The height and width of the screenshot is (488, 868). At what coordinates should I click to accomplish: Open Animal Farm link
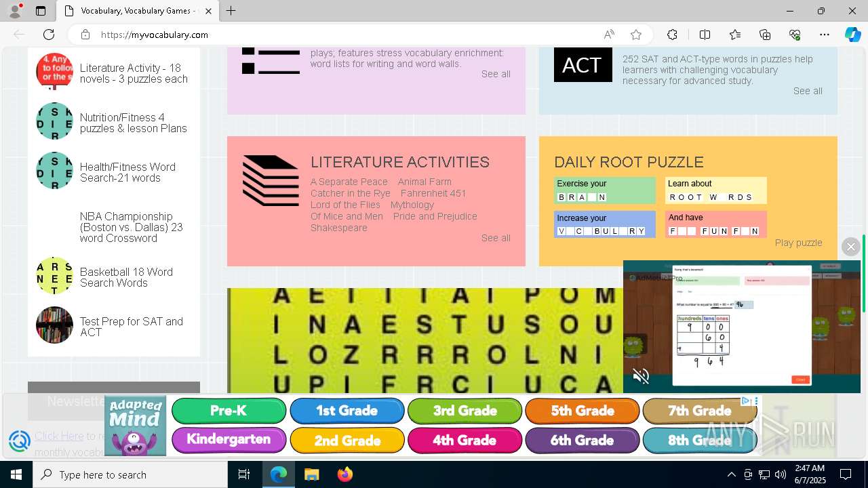click(425, 182)
